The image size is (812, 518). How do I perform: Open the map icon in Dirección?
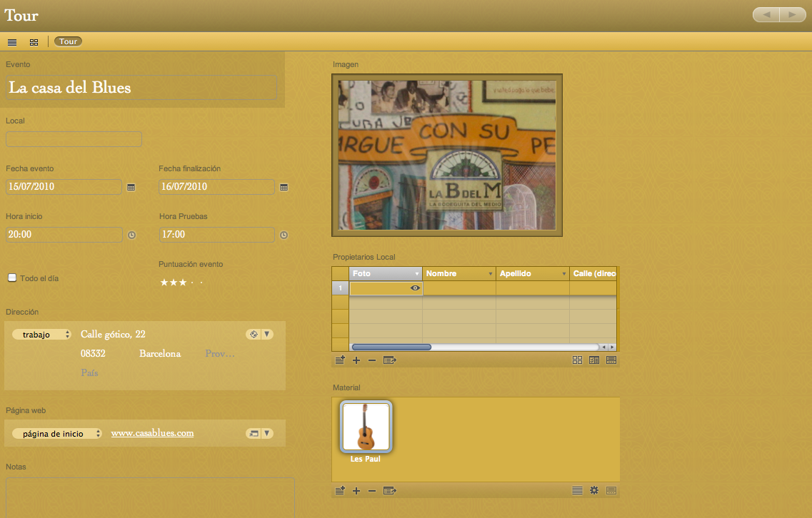[x=253, y=334]
